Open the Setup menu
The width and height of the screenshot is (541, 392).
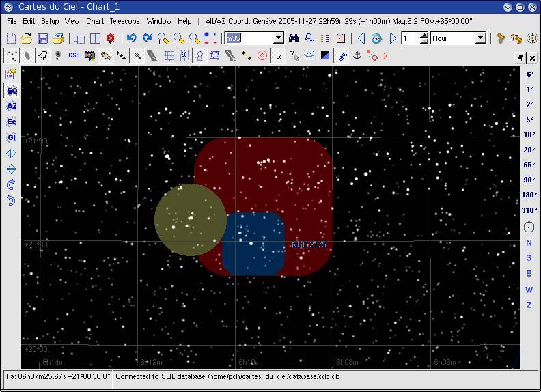(x=50, y=21)
